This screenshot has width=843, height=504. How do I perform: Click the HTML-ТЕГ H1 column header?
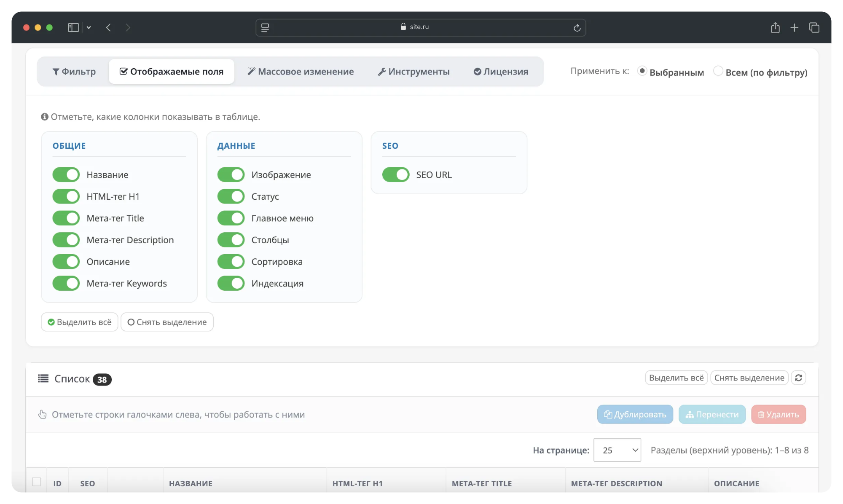357,483
